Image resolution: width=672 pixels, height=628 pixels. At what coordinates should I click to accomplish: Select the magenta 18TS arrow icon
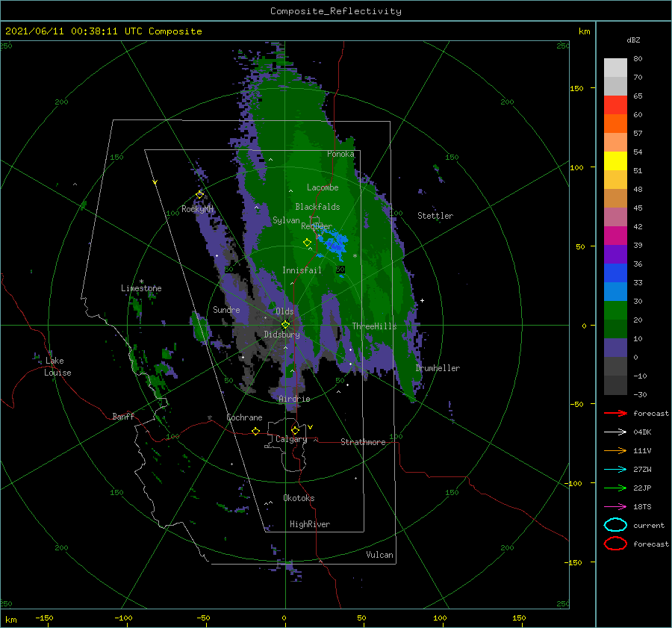(615, 506)
